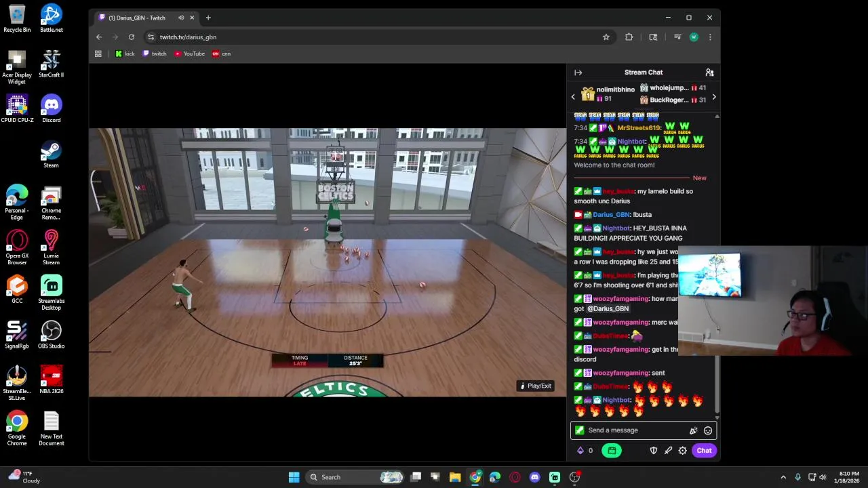View site information icon in address bar
Screen dimensions: 868x488
pyautogui.click(x=151, y=37)
